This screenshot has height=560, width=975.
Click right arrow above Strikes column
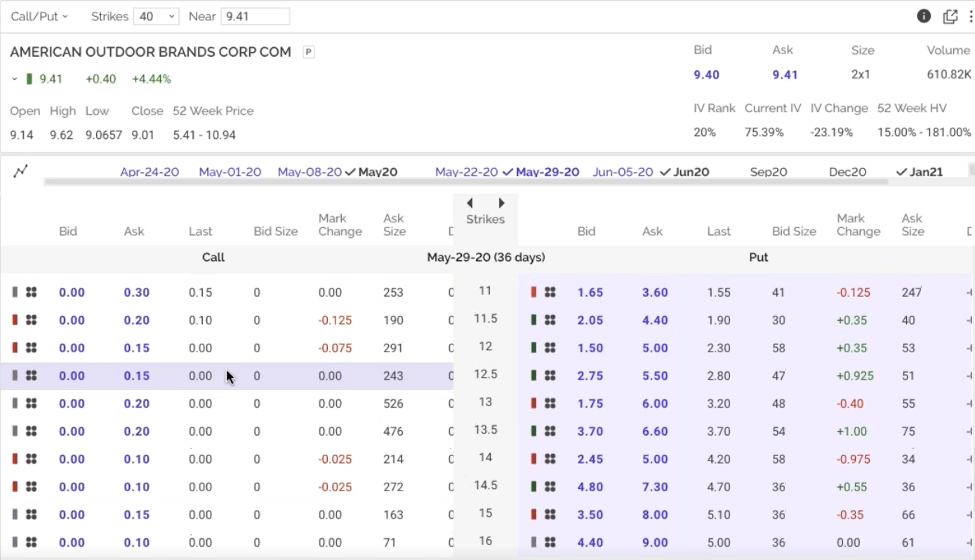pyautogui.click(x=501, y=203)
